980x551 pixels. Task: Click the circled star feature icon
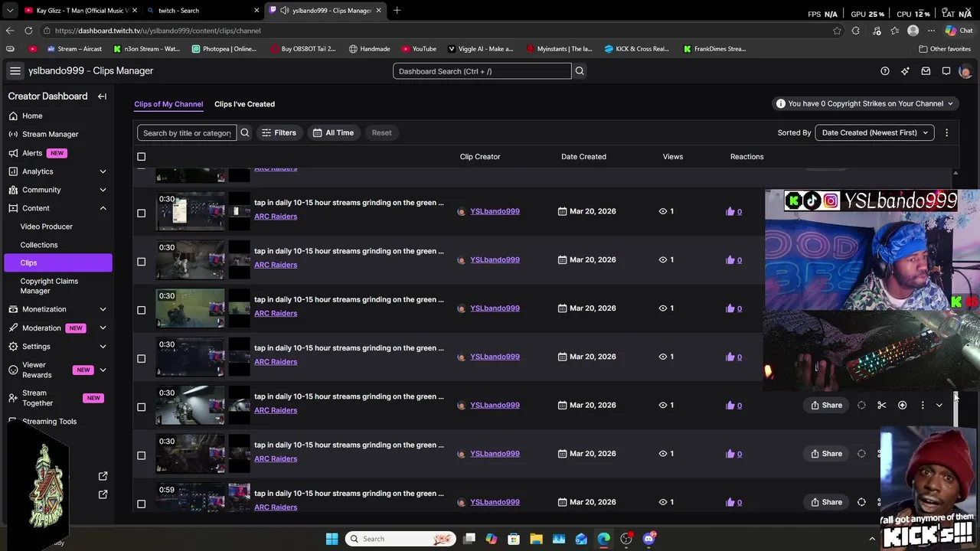(x=902, y=405)
